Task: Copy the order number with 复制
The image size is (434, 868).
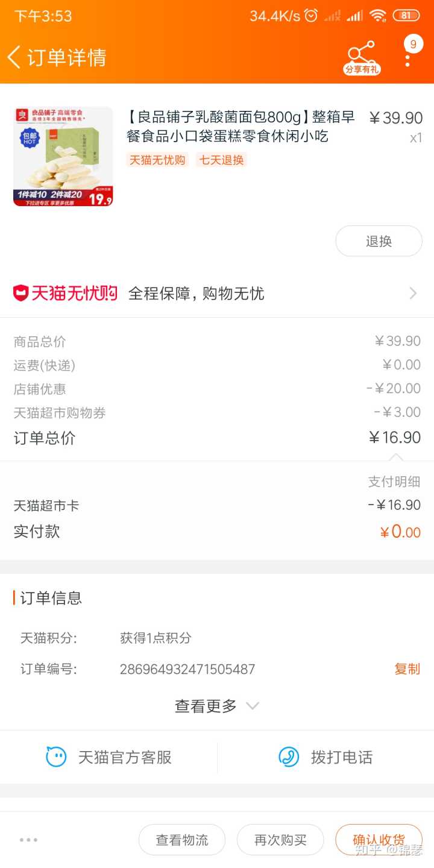Action: tap(407, 669)
